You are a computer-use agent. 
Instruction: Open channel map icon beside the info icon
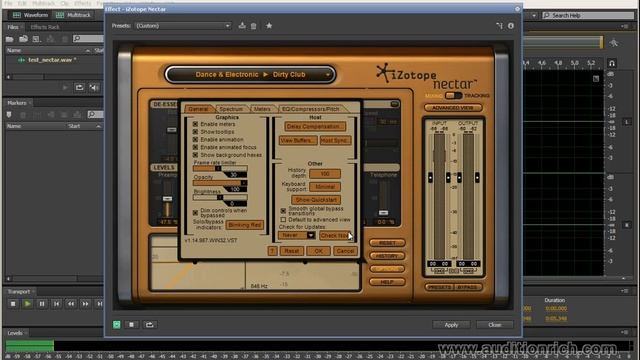pos(499,26)
